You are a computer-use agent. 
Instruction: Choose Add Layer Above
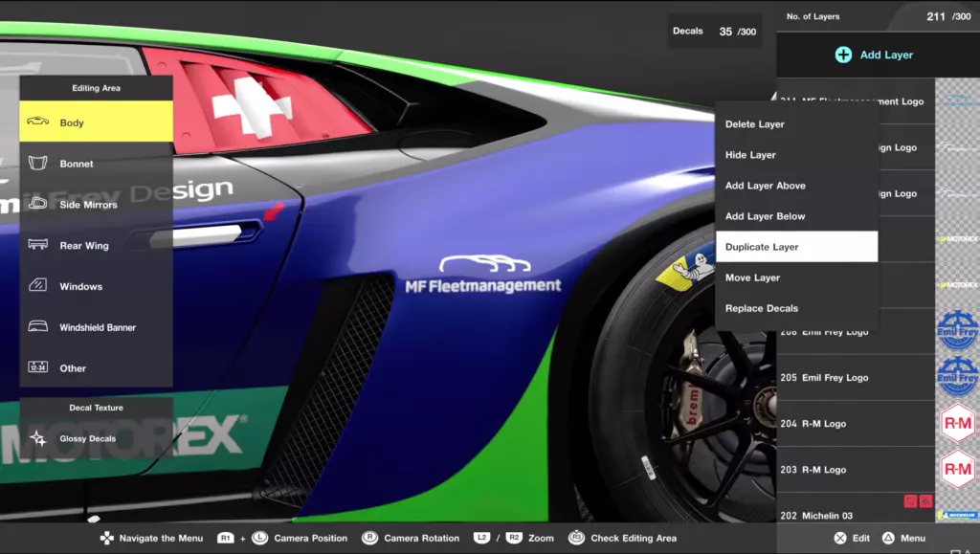coord(797,186)
